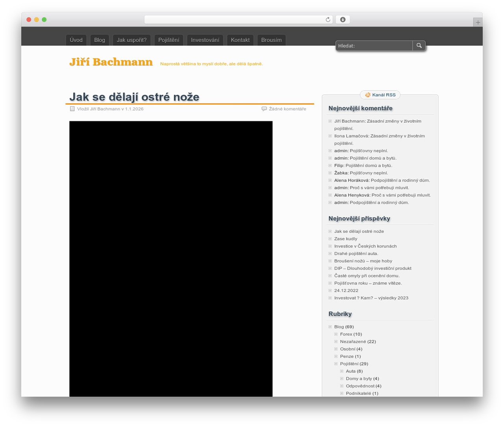Select Pojištění in the navigation bar
This screenshot has height=427, width=504.
coord(169,40)
